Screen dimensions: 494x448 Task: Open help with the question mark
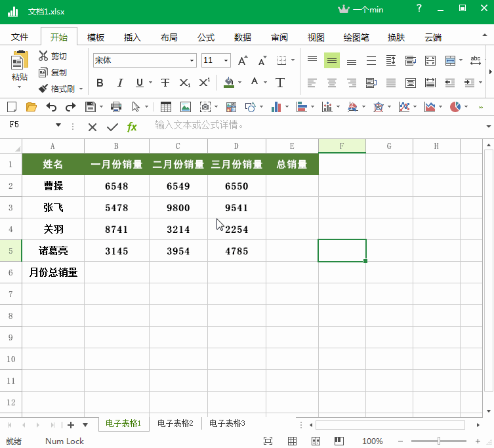[x=419, y=9]
